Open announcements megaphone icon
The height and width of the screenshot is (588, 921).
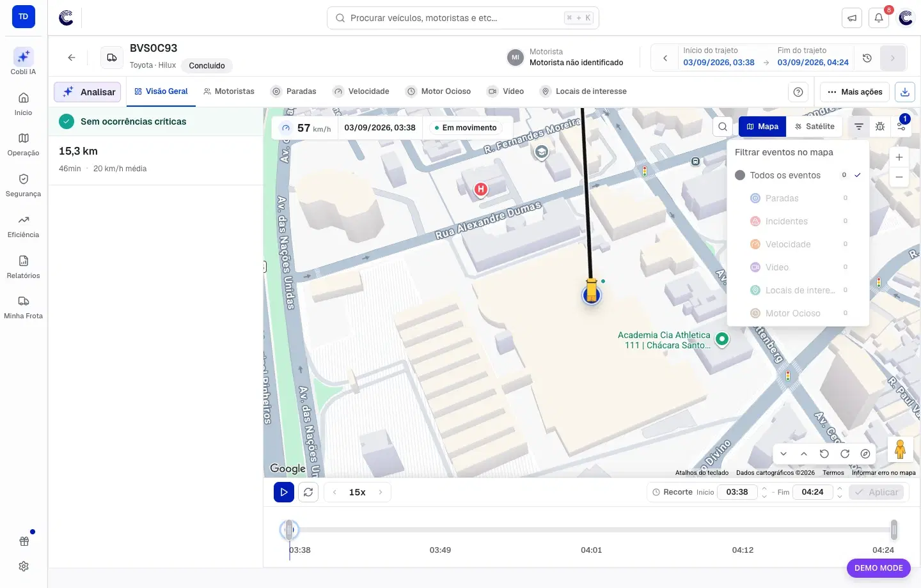click(x=852, y=18)
